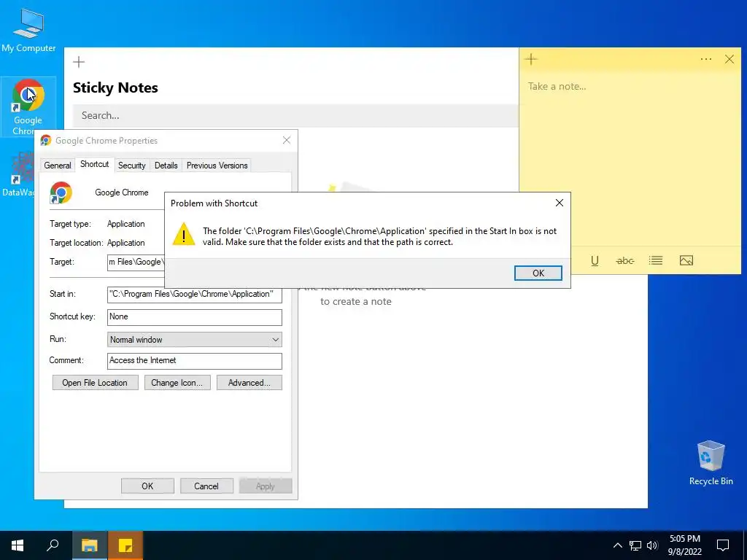747x560 pixels.
Task: Open the Recycle Bin icon
Action: click(711, 462)
